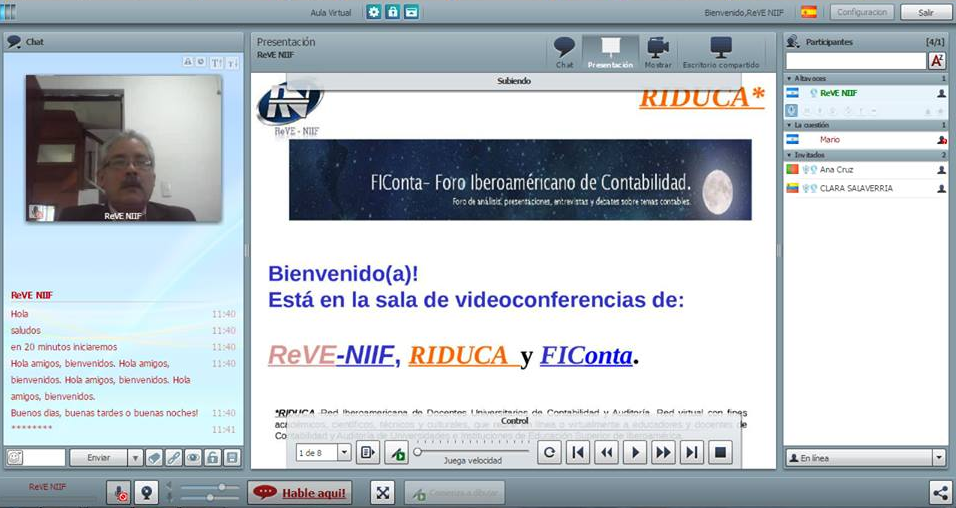Click the Comienza a dibujar button
Screen dimensions: 956x508
[x=454, y=493]
